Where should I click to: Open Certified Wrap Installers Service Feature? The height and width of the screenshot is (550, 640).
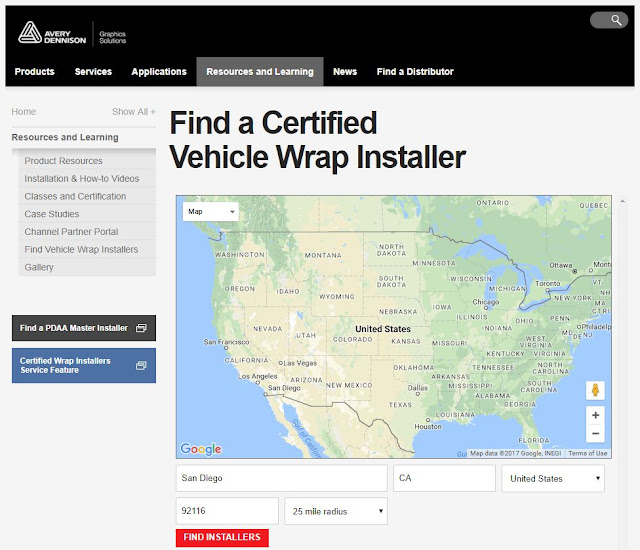tap(84, 366)
